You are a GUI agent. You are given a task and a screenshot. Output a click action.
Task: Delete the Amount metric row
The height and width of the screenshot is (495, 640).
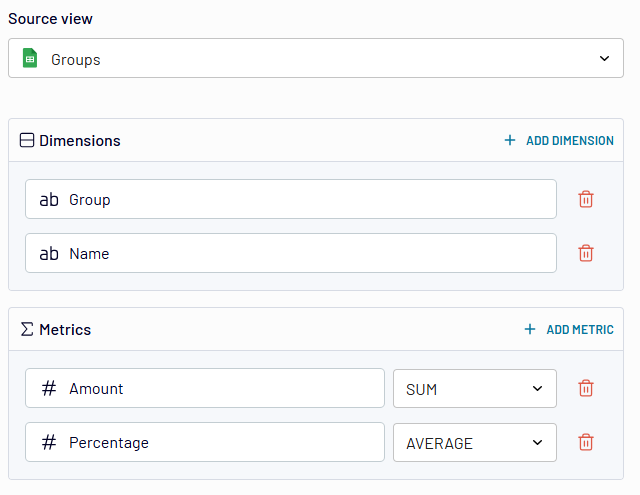pos(586,388)
